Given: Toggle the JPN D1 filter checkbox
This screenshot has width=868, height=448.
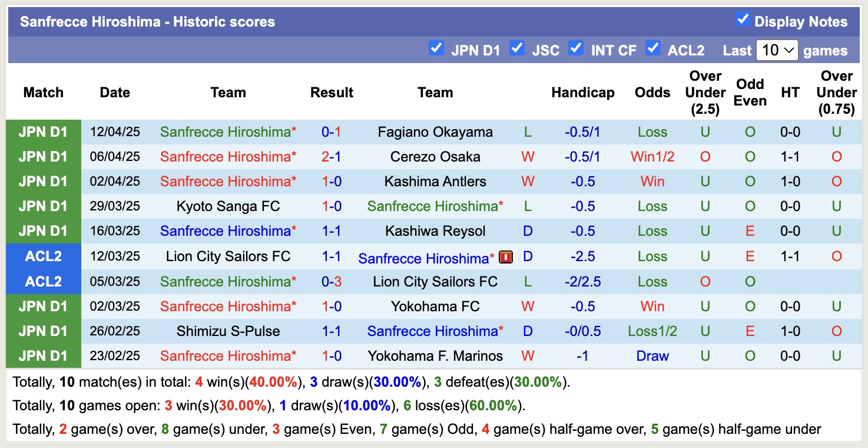Looking at the screenshot, I should (436, 50).
